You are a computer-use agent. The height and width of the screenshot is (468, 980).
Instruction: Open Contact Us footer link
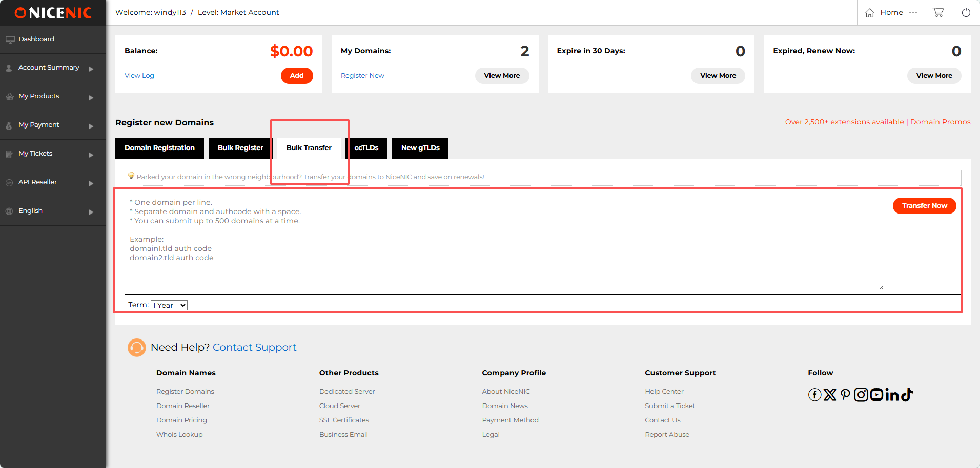[x=663, y=420]
